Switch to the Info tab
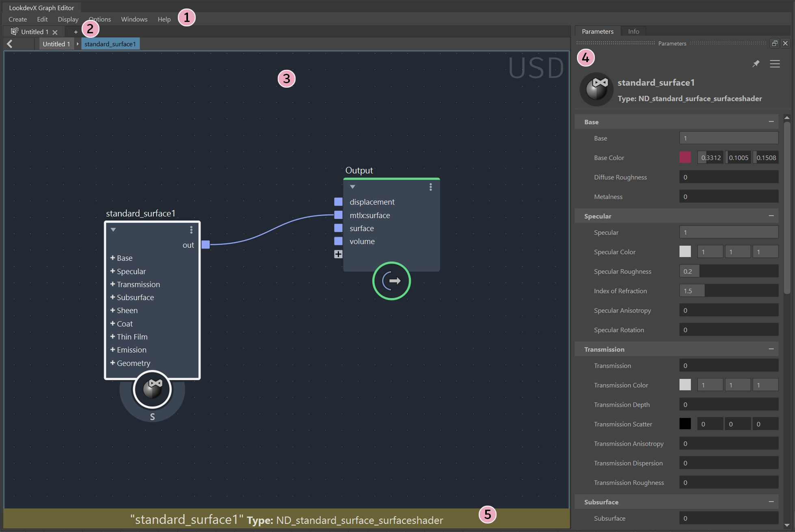This screenshot has width=795, height=532. pyautogui.click(x=633, y=31)
